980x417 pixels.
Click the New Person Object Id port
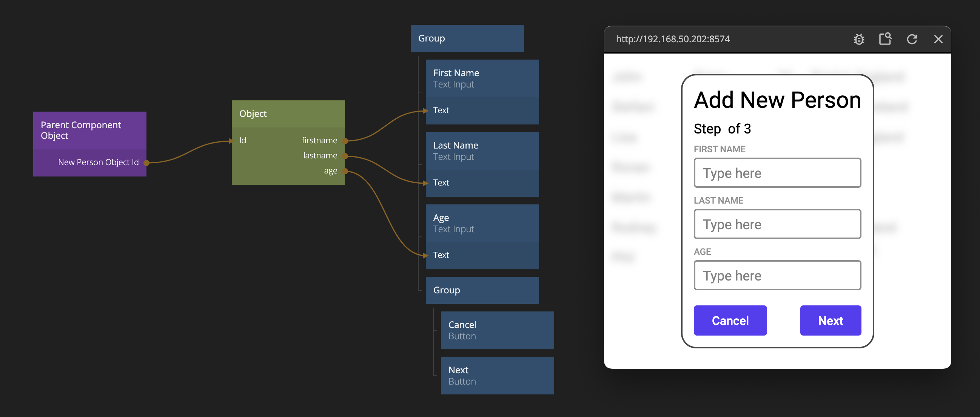(146, 163)
